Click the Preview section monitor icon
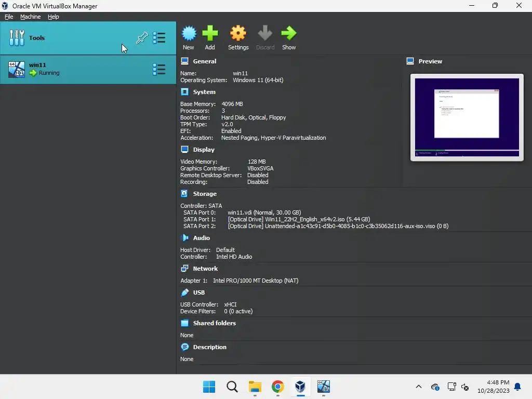Screen dimensions: 532x399 pos(410,61)
